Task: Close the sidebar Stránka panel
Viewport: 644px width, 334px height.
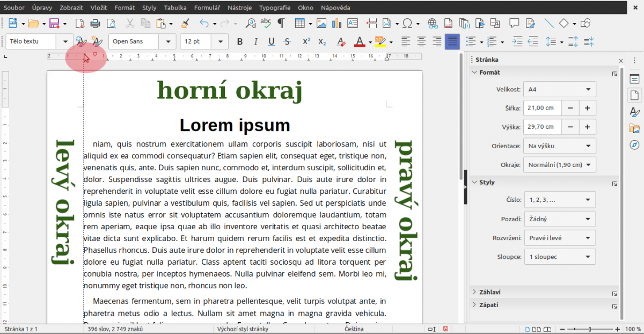Action: [x=621, y=61]
